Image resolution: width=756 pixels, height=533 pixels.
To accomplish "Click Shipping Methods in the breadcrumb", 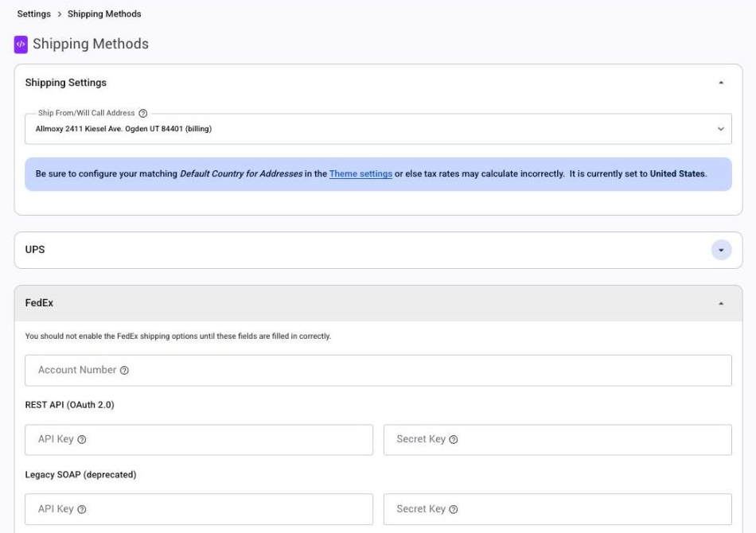I will [104, 14].
